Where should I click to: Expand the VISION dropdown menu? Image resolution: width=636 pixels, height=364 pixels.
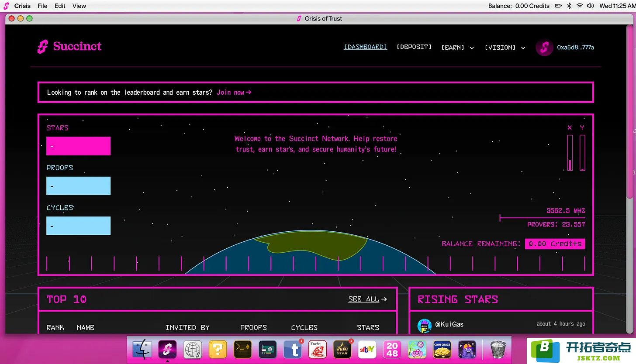pos(505,47)
